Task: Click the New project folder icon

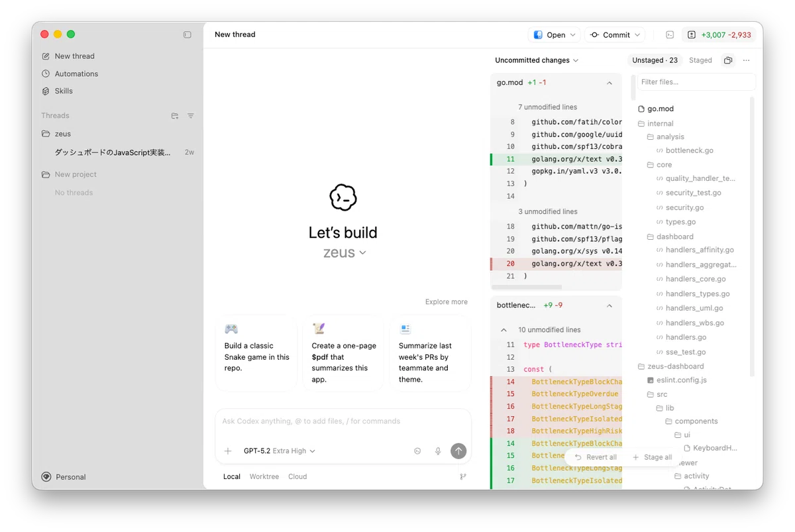Action: coord(46,175)
